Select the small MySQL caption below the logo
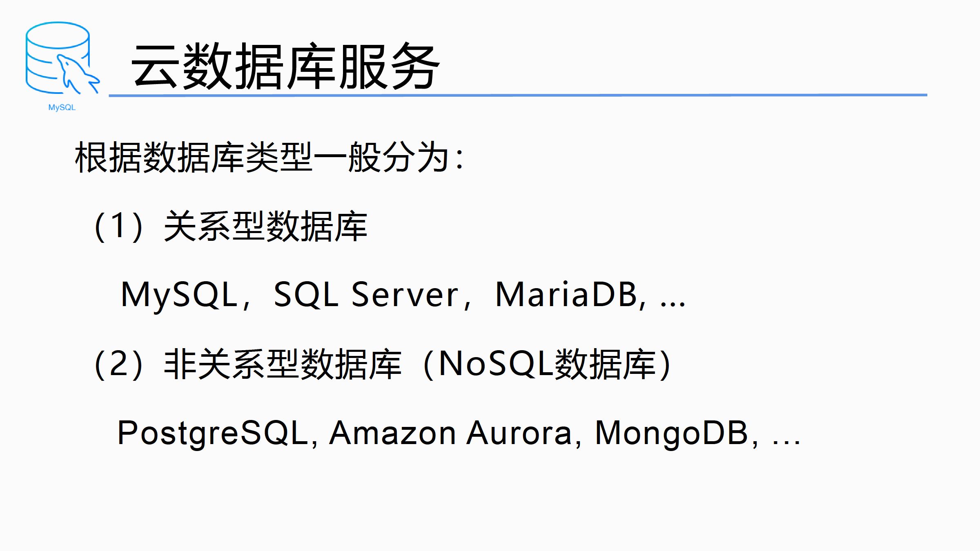Screen dimensions: 980x551 pos(62,107)
